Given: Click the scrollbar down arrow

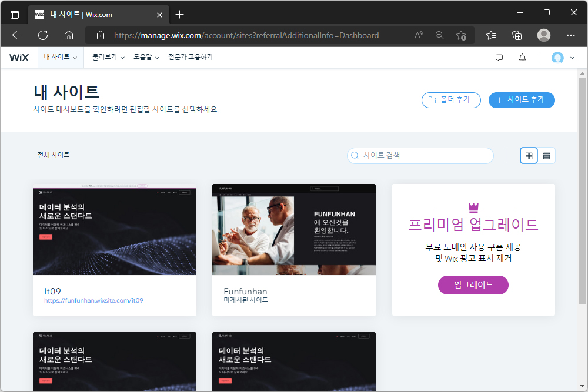Looking at the screenshot, I should point(582,386).
